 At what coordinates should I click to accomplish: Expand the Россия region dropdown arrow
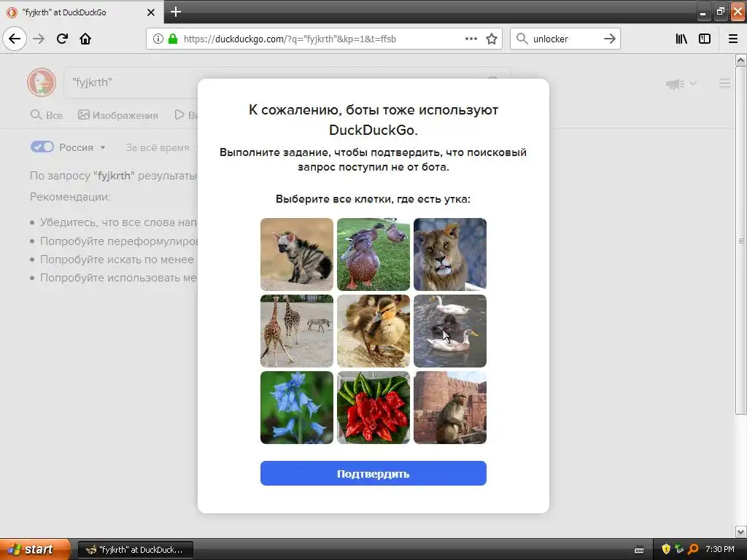(x=102, y=147)
